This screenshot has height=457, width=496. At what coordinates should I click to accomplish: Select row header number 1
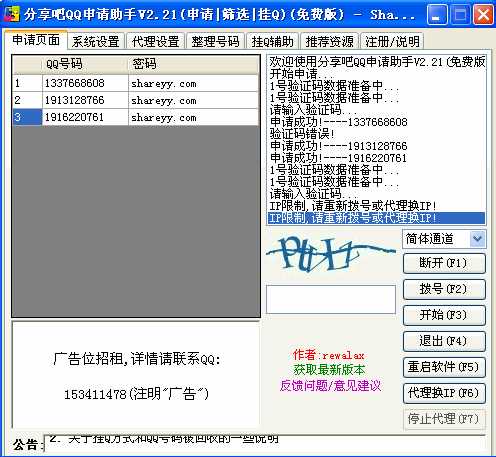pos(28,83)
